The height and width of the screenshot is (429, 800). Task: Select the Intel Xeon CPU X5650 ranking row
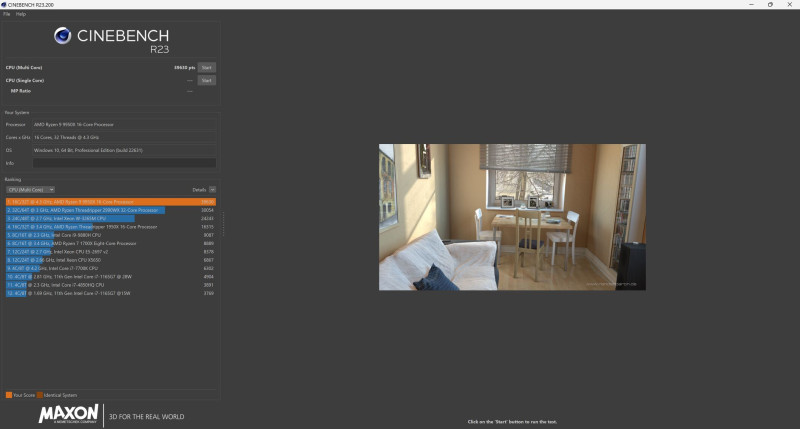pyautogui.click(x=111, y=260)
